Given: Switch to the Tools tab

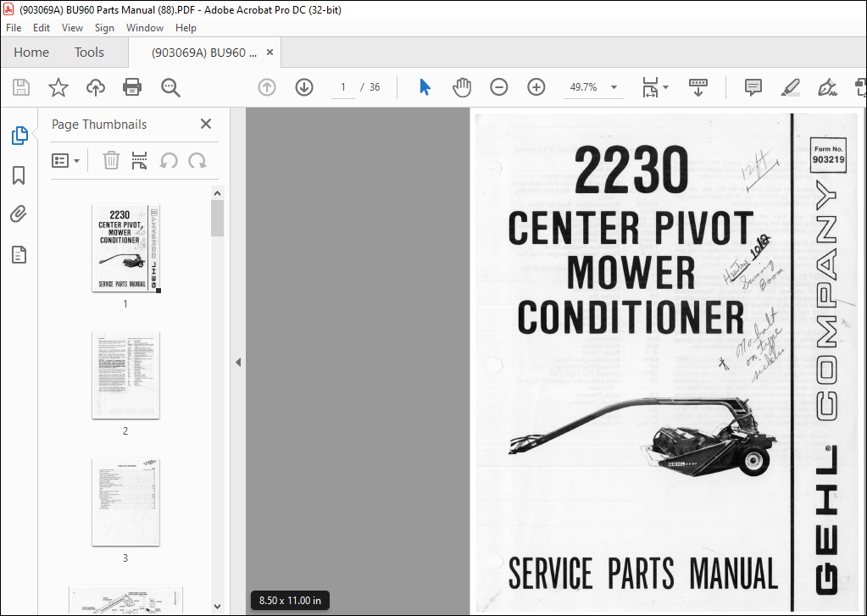Looking at the screenshot, I should click(89, 52).
